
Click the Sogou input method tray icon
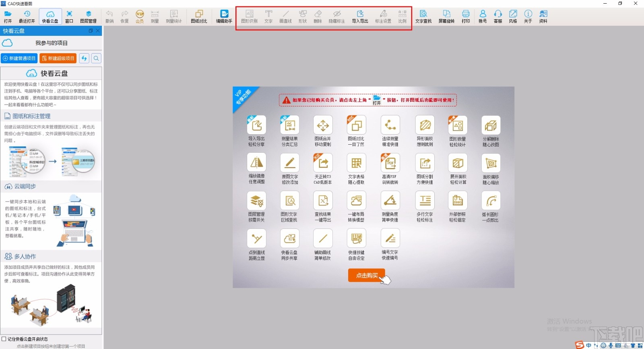click(x=580, y=345)
